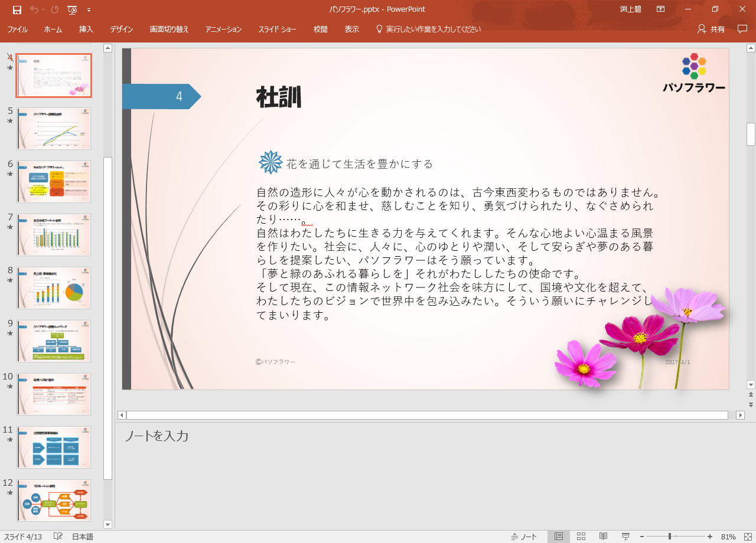This screenshot has width=756, height=543.
Task: Start slideshow from beginning via toolbar icon
Action: tap(72, 9)
